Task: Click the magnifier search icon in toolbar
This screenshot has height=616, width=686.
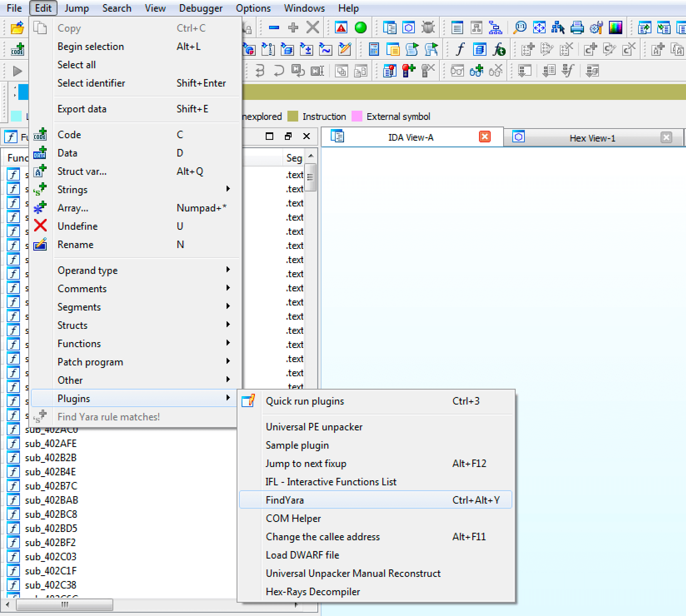Action: tap(519, 28)
